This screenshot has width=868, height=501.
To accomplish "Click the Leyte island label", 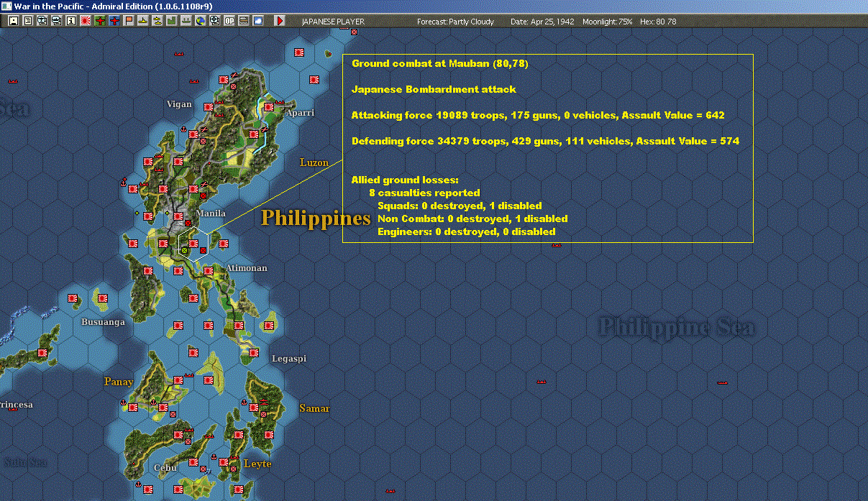I will 257,464.
